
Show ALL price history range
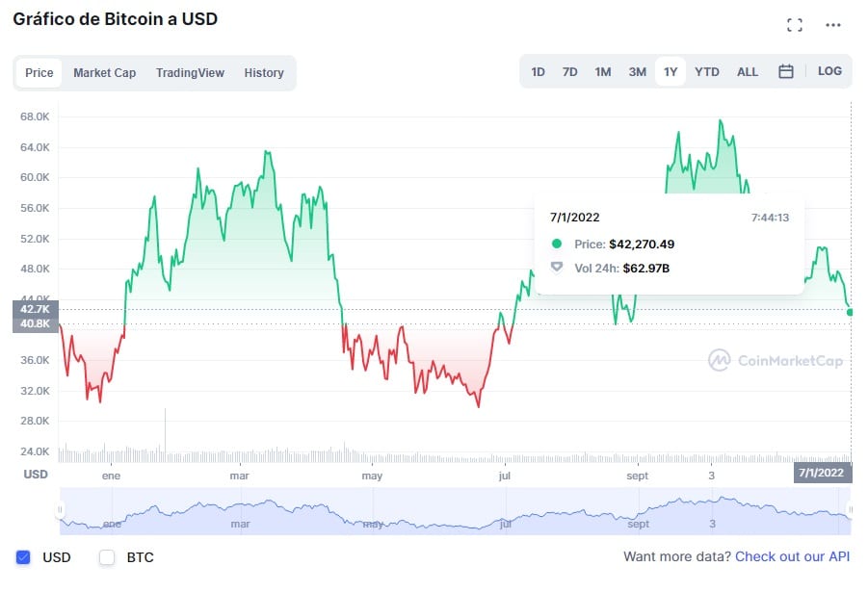(748, 72)
